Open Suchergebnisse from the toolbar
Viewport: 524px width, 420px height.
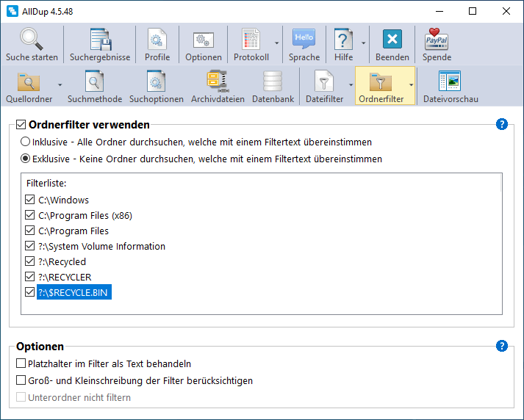[x=100, y=39]
